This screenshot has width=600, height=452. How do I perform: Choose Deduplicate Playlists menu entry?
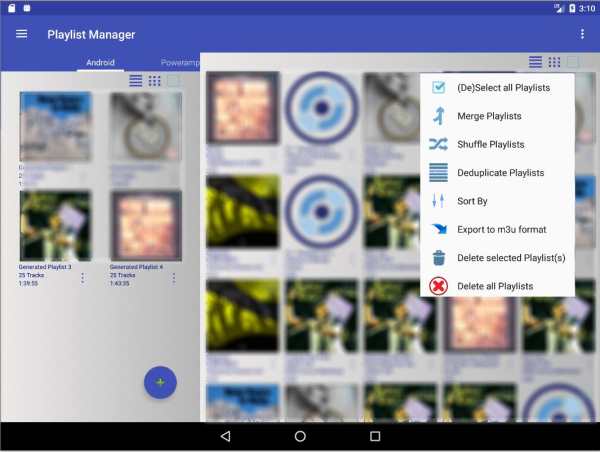(x=497, y=173)
